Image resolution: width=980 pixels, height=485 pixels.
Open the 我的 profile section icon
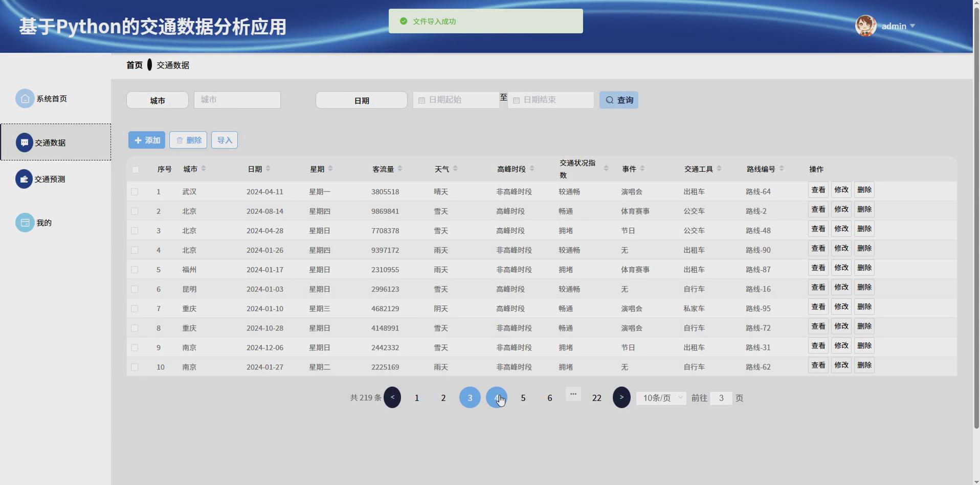tap(25, 222)
